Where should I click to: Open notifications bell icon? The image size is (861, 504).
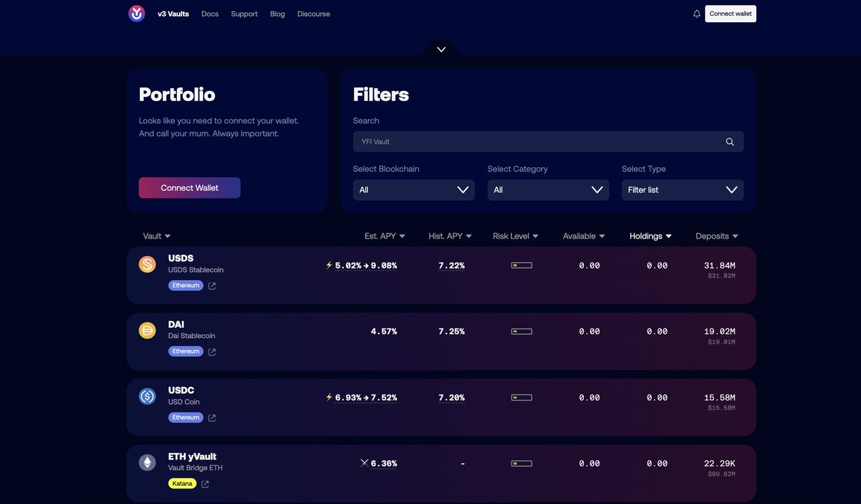697,13
